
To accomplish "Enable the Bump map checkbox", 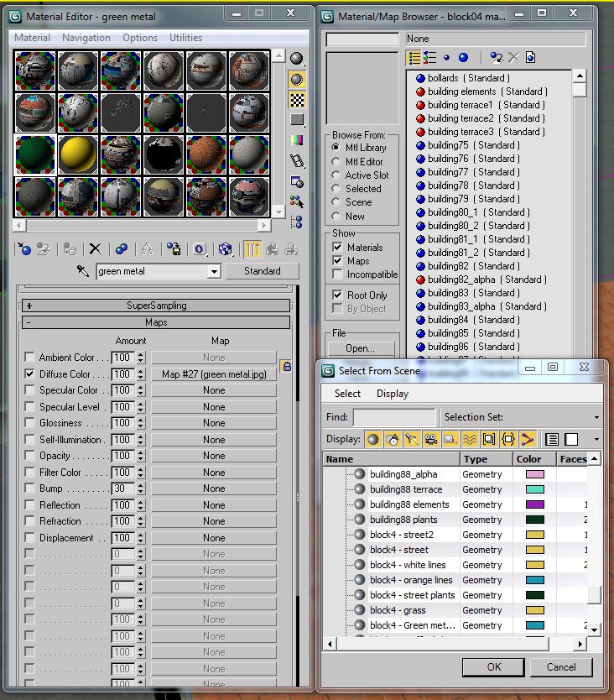I will click(29, 488).
